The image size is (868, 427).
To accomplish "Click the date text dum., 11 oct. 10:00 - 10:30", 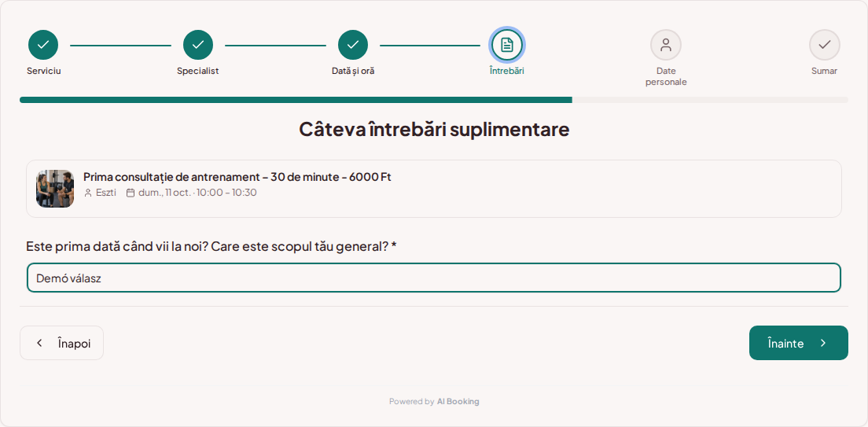I will tap(197, 193).
